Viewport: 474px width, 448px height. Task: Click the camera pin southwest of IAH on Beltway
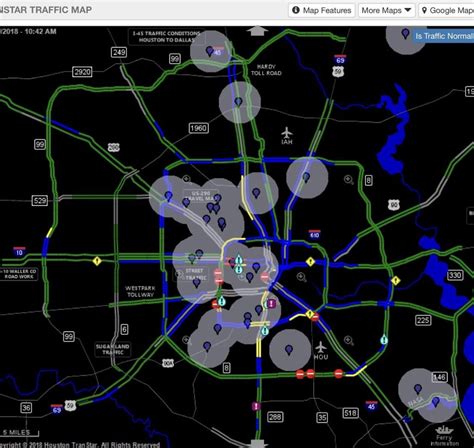click(306, 177)
